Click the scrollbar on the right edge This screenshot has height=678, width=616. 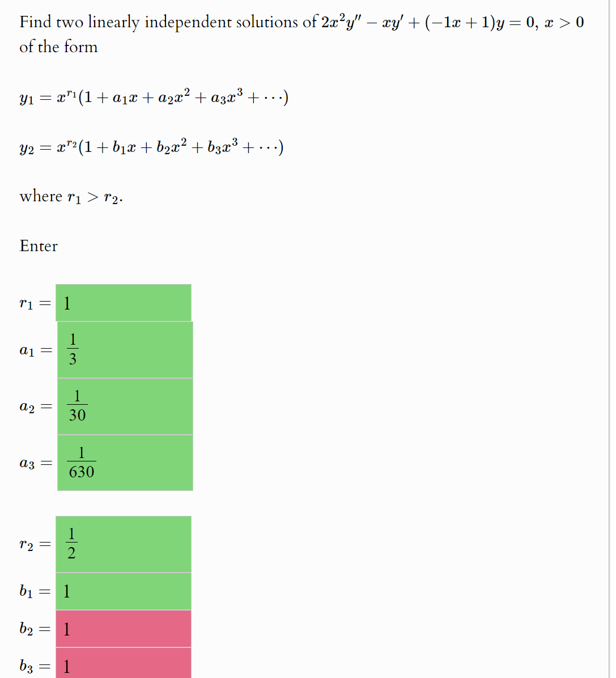pyautogui.click(x=613, y=340)
